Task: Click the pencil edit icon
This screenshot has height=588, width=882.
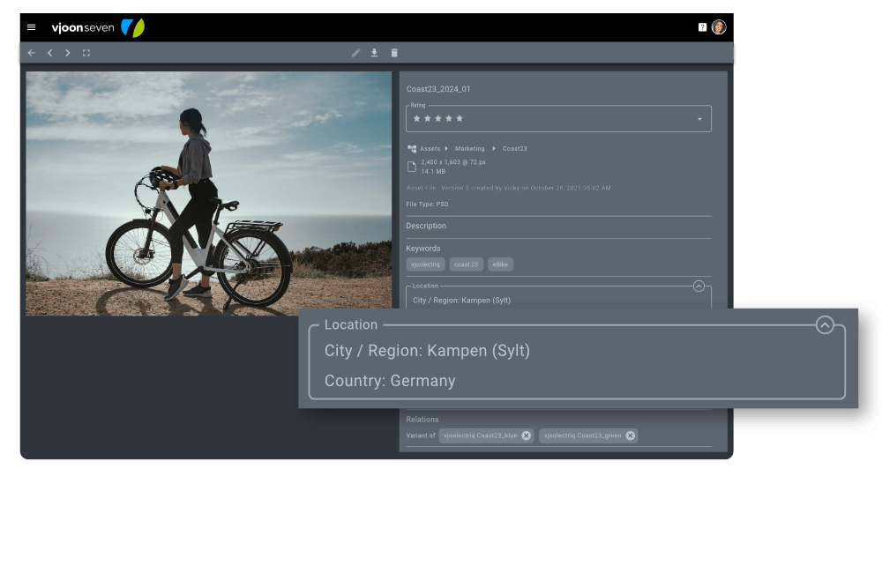Action: 355,53
